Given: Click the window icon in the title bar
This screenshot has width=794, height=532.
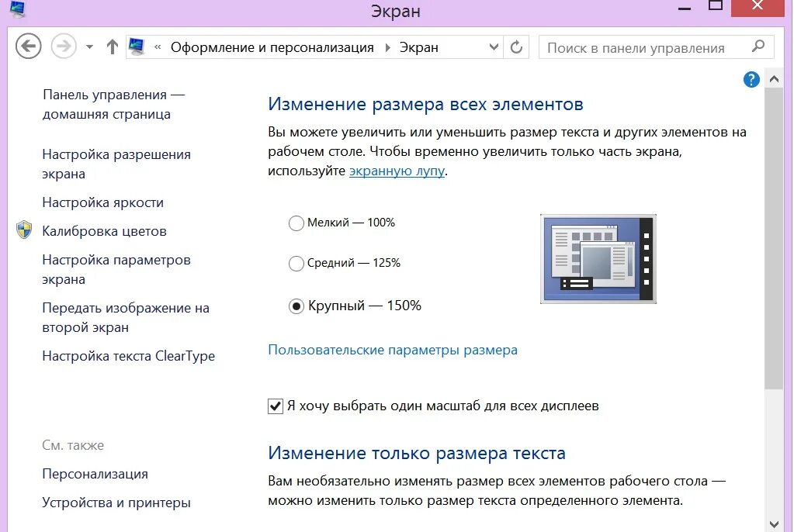Looking at the screenshot, I should tap(18, 9).
